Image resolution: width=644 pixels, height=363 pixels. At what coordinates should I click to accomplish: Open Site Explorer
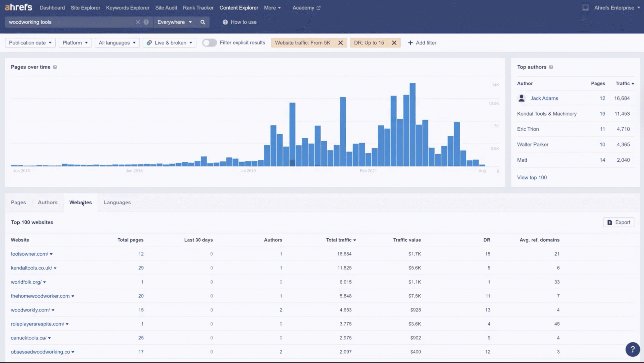tap(85, 8)
